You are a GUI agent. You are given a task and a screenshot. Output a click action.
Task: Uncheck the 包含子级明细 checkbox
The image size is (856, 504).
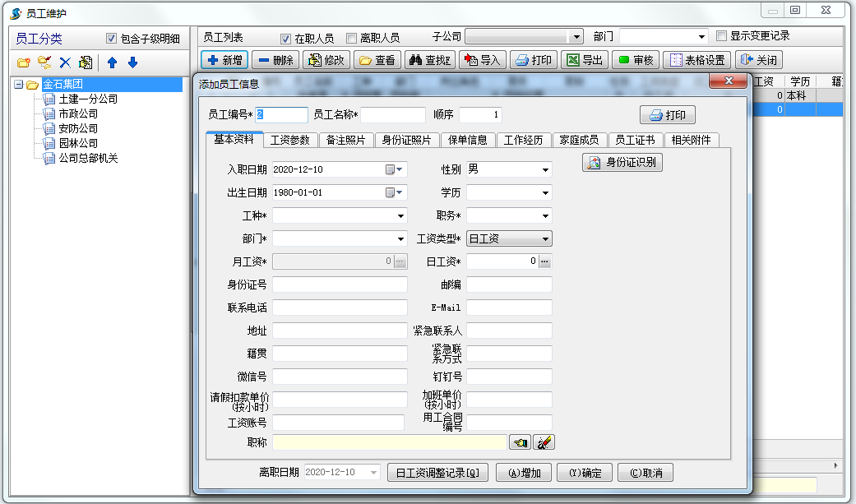point(110,38)
